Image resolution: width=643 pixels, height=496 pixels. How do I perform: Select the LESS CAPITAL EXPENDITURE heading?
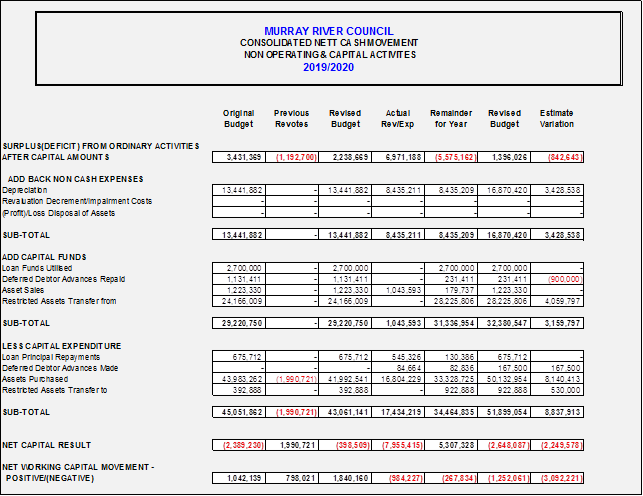pyautogui.click(x=62, y=346)
